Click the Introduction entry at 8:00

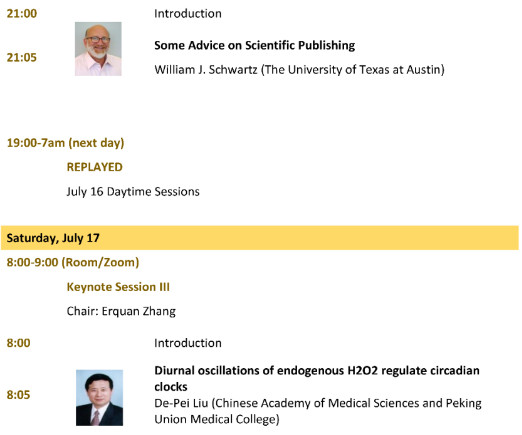coord(188,343)
